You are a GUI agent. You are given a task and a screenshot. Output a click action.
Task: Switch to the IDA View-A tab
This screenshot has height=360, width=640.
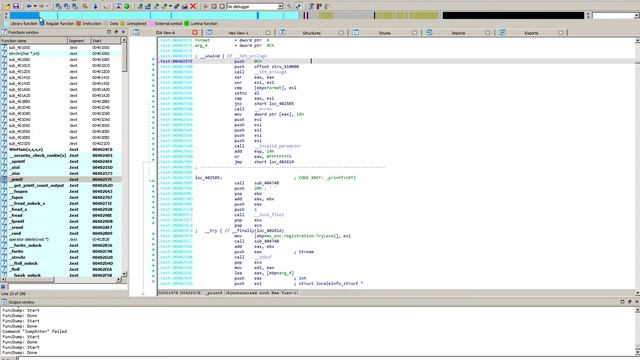coord(165,33)
